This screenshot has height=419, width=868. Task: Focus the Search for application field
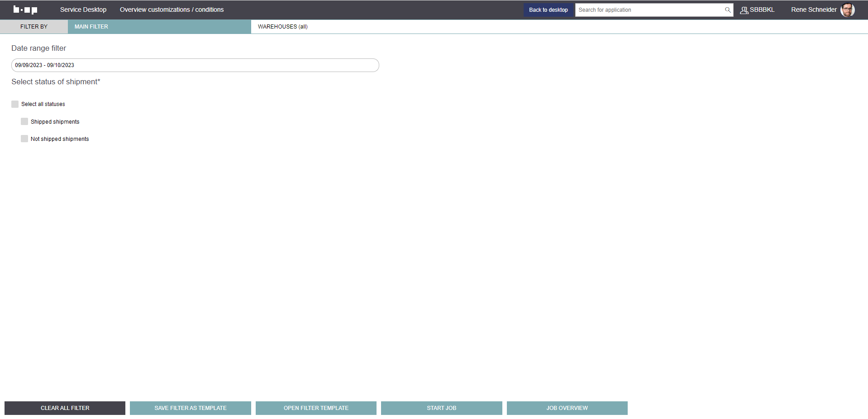(x=649, y=10)
